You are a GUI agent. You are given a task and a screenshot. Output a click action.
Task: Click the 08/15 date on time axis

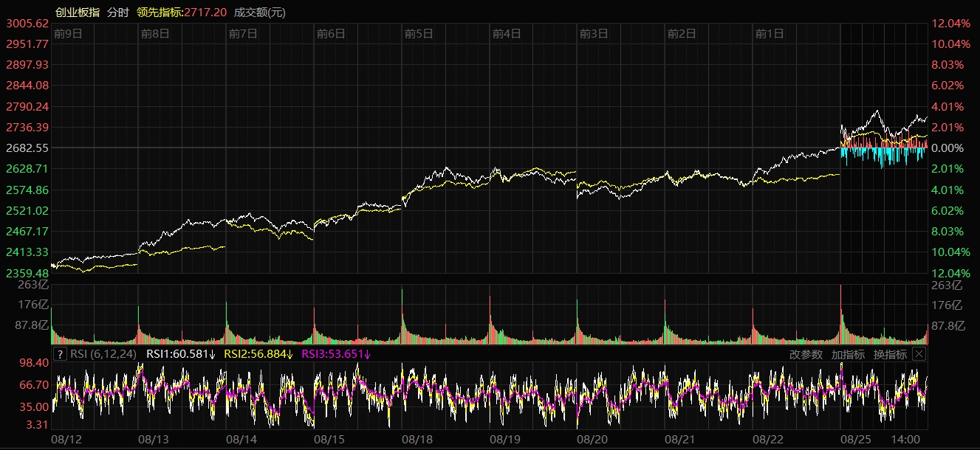pyautogui.click(x=330, y=439)
